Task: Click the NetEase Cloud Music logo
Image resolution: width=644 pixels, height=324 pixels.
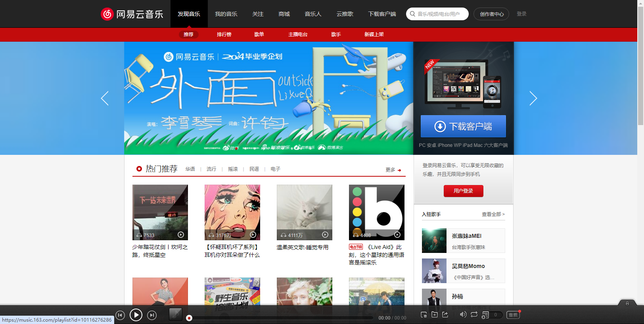Action: (132, 14)
